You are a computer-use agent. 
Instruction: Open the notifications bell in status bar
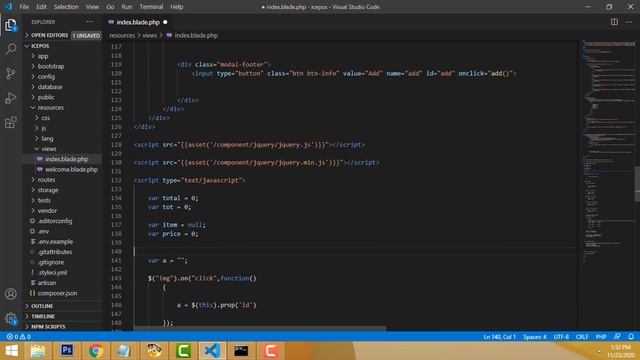click(x=631, y=337)
